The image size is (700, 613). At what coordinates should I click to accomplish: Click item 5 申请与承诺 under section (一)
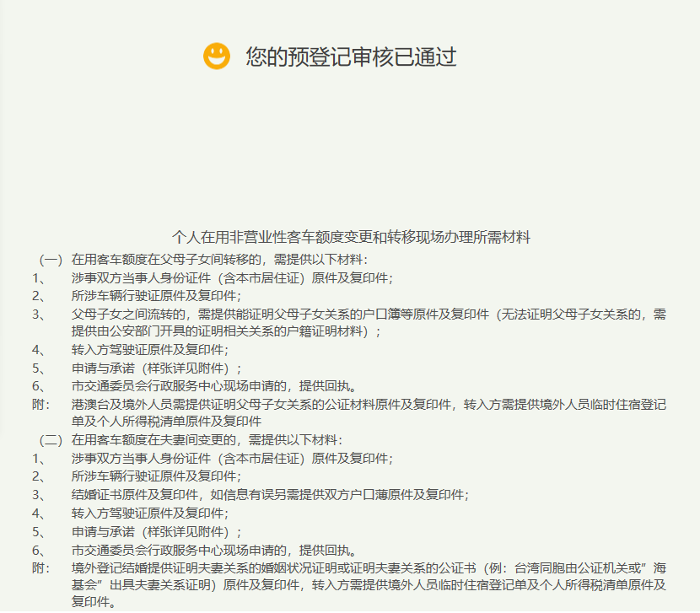(156, 368)
